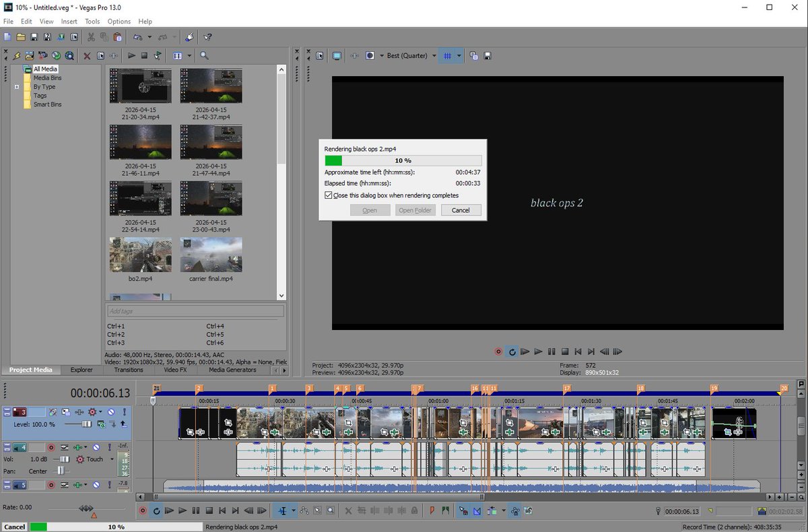Click the Start Preview icon in Project Media
Screen dimensions: 808x532
131,55
